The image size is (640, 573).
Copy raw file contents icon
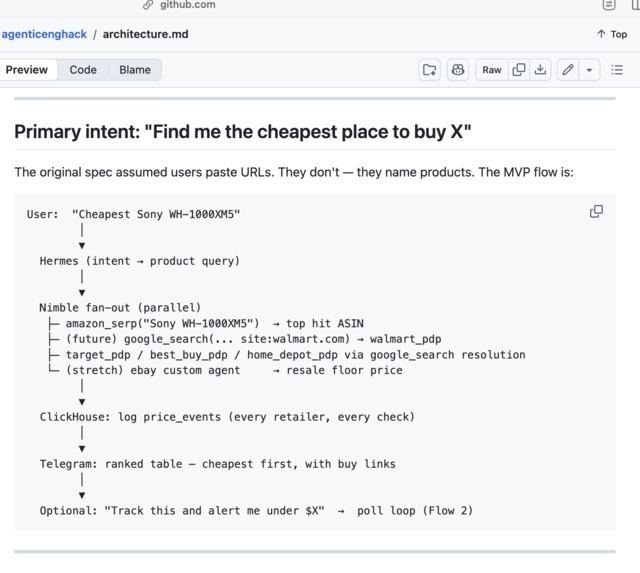coord(518,70)
